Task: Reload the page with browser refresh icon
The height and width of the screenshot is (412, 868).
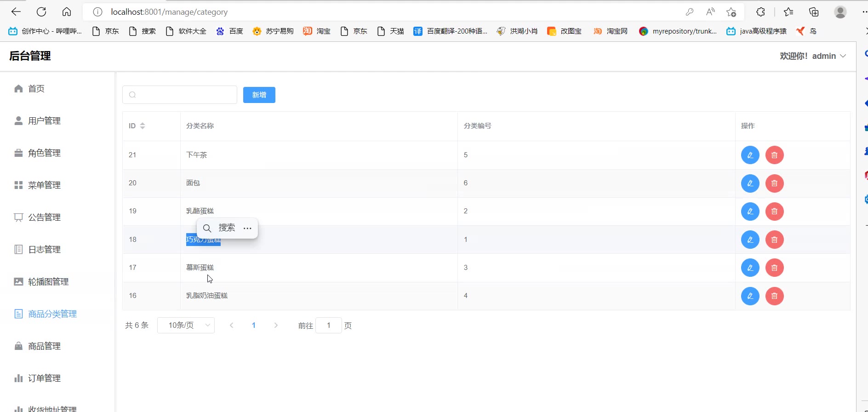Action: coord(41,12)
